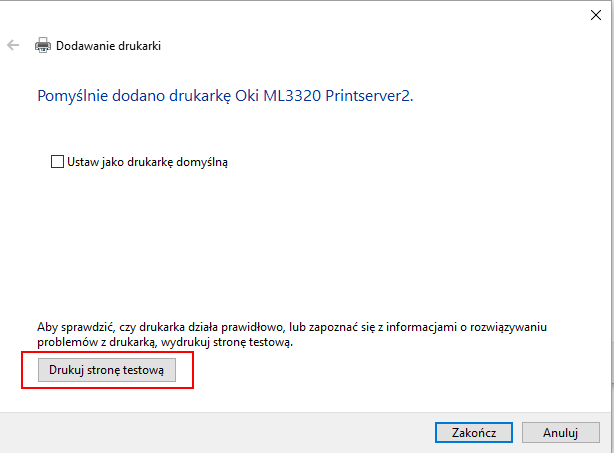Go back using the left arrow icon
Viewport: 614px width, 453px height.
13,45
